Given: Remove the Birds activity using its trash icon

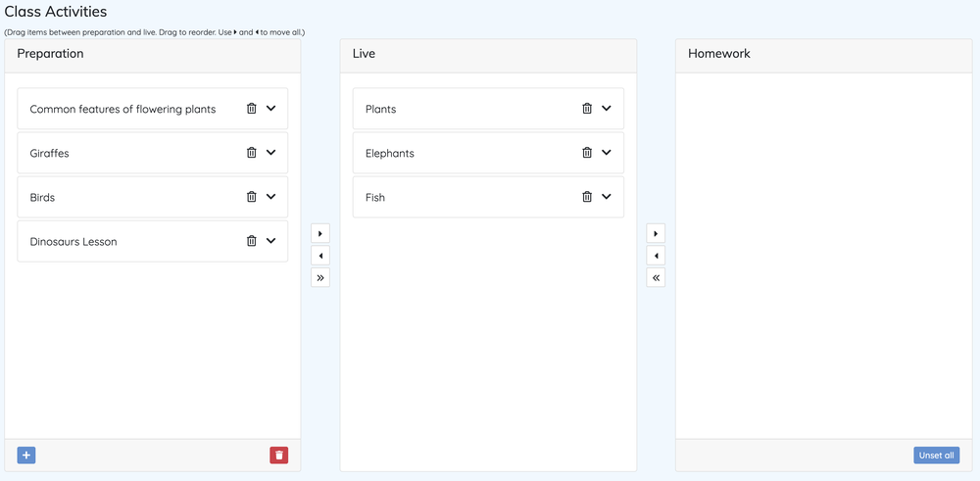Looking at the screenshot, I should 251,197.
